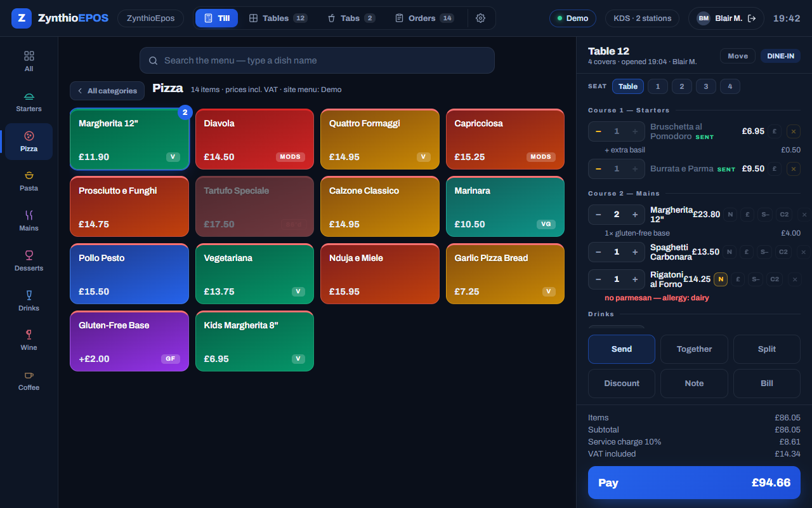Go back via the All categories chevron
Viewport: 812px width, 508px height.
click(x=107, y=91)
